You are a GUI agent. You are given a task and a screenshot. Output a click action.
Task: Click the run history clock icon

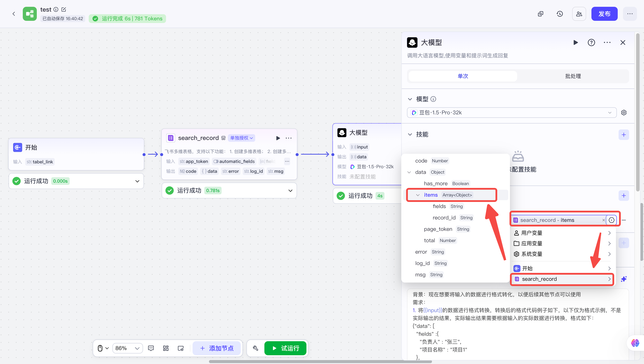559,14
